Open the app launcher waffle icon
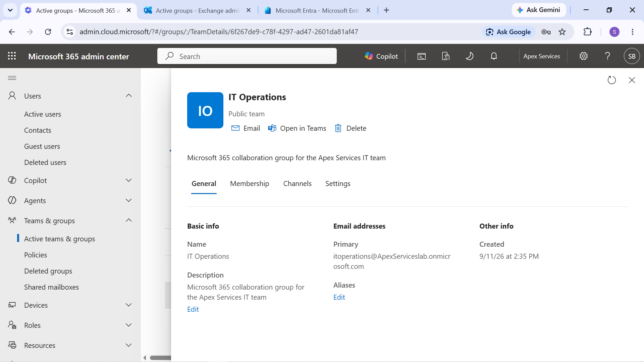 point(12,56)
